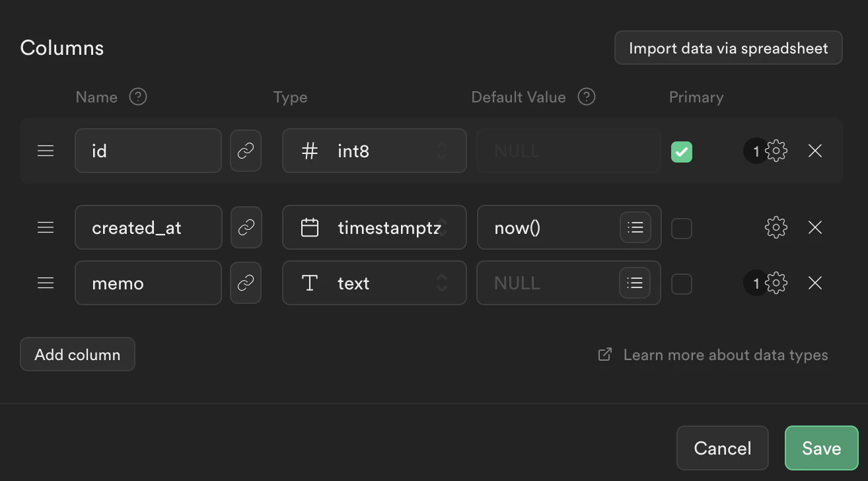Open settings gear for memo column
Image resolution: width=868 pixels, height=481 pixels.
tap(776, 283)
